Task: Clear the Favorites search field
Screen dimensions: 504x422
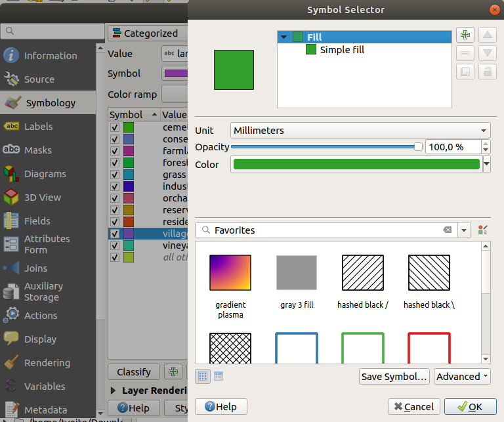Action: click(x=448, y=230)
